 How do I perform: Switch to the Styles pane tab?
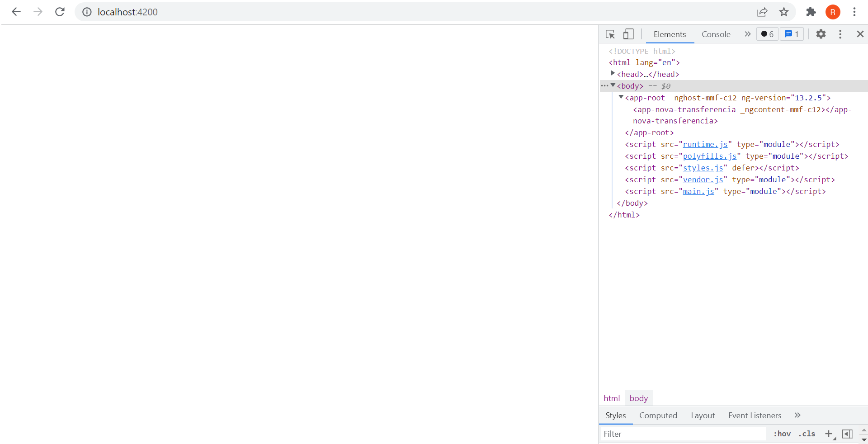coord(616,415)
